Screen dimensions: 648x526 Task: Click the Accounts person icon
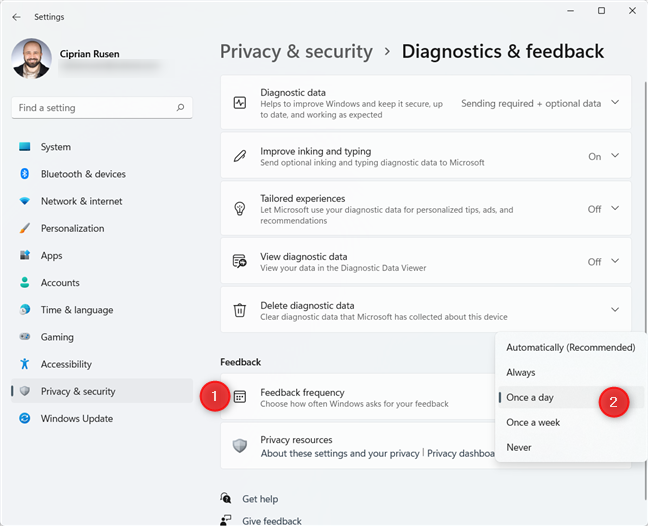[25, 283]
